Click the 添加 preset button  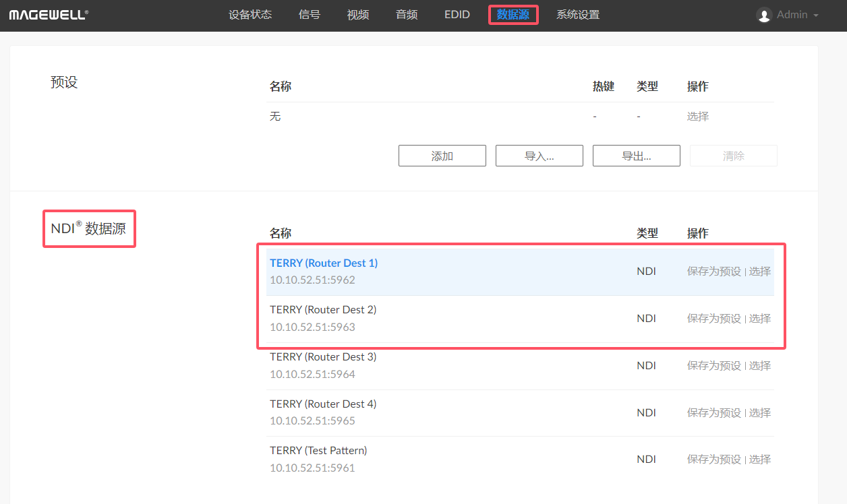[442, 156]
